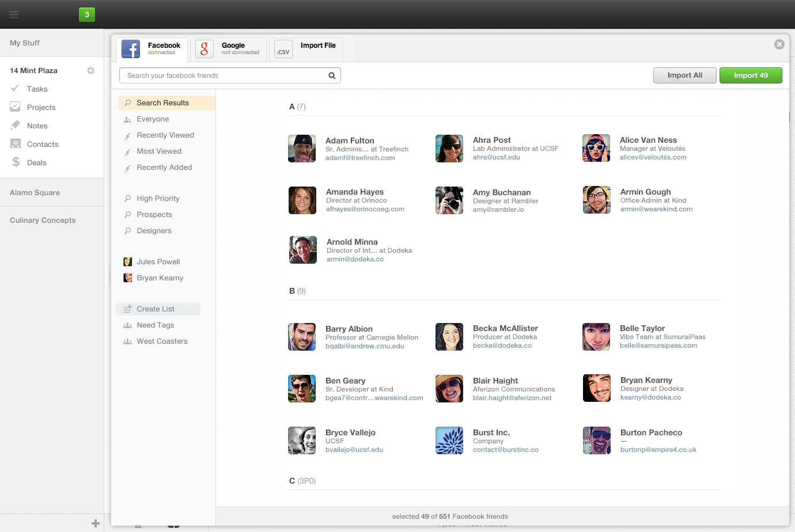Click the High Priority search icon
Screen dimensions: 795x532
pyautogui.click(x=128, y=199)
